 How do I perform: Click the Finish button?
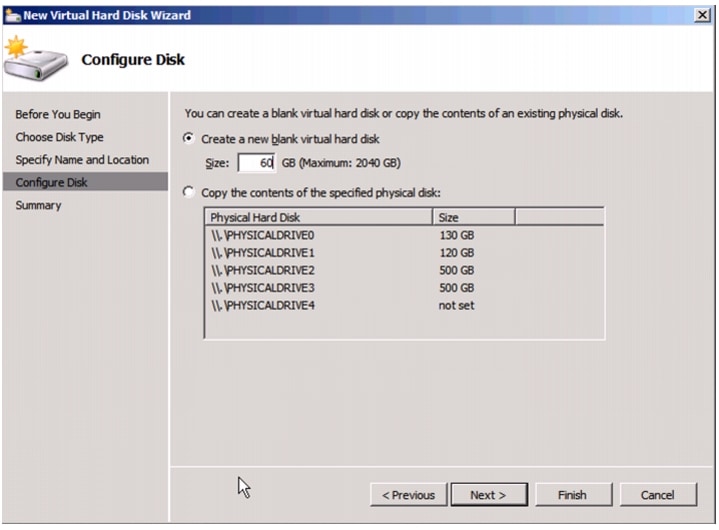573,495
